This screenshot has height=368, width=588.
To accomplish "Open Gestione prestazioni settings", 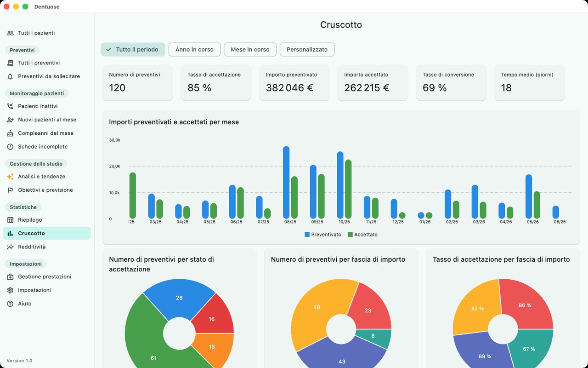I will [47, 277].
